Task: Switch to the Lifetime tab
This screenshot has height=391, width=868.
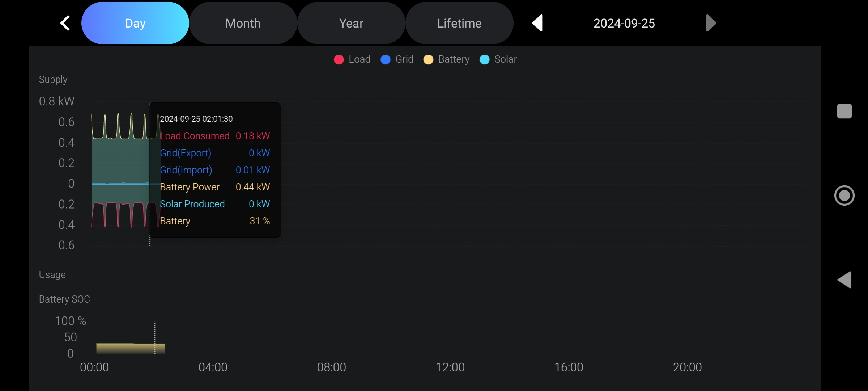Action: [x=459, y=23]
